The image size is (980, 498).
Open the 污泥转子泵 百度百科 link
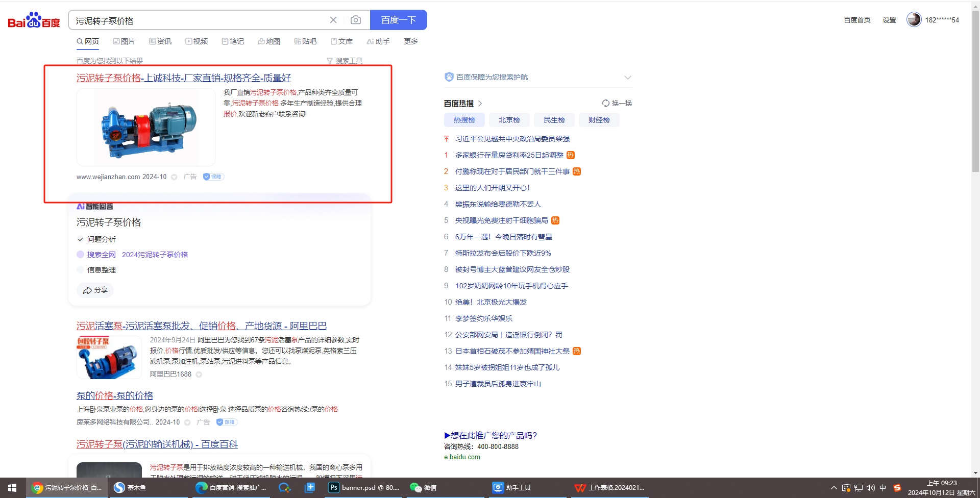[157, 444]
